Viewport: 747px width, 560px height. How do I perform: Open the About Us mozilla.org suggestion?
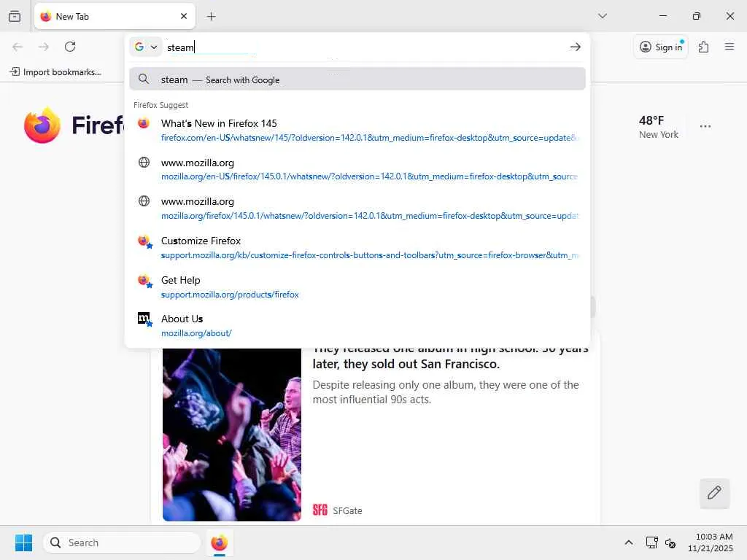click(x=357, y=326)
